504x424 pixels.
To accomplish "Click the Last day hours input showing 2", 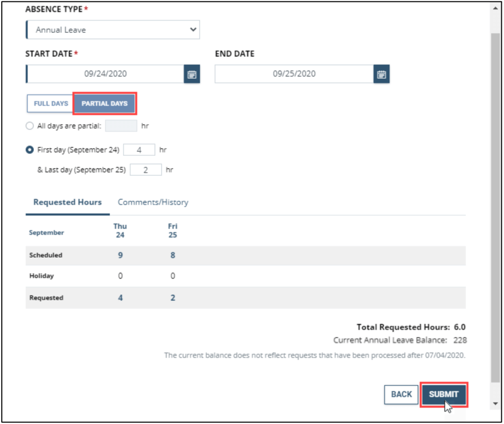I will point(145,169).
